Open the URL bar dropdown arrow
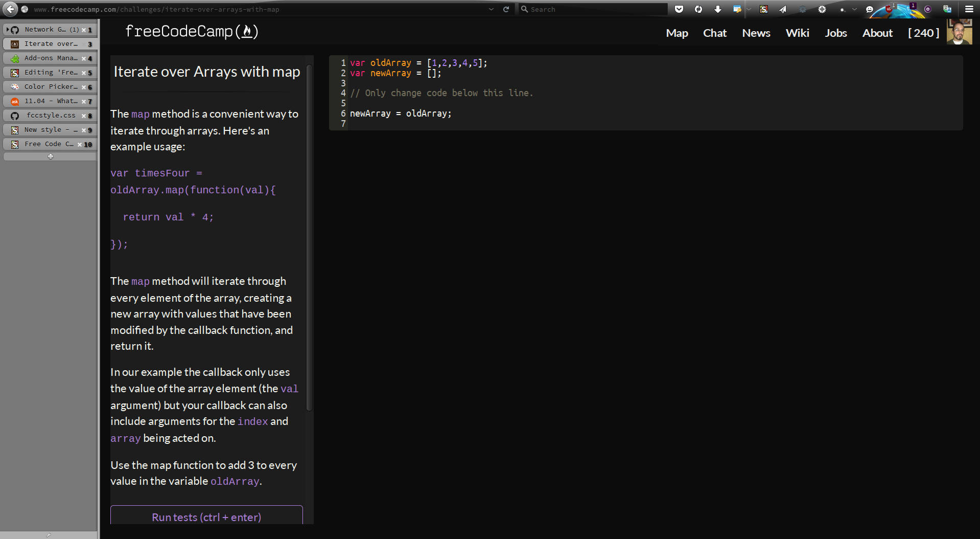This screenshot has height=539, width=980. pos(491,9)
